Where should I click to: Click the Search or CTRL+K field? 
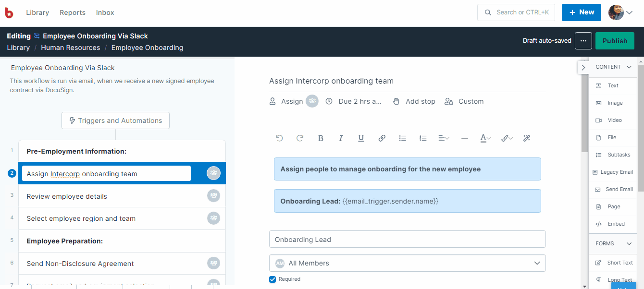516,12
